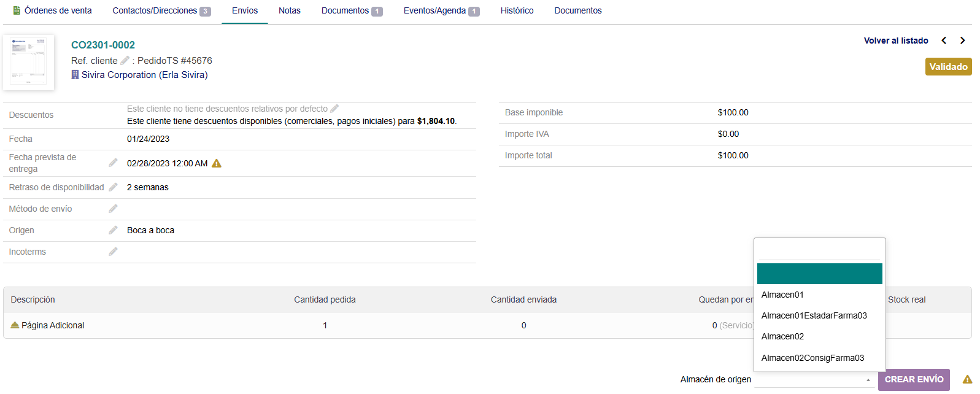980x394 pixels.
Task: Click the Incoterms edit pencil
Action: pyautogui.click(x=113, y=252)
